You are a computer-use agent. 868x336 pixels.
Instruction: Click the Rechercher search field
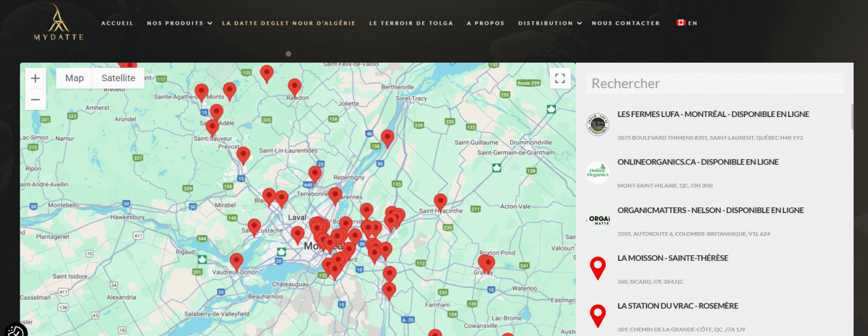point(714,84)
